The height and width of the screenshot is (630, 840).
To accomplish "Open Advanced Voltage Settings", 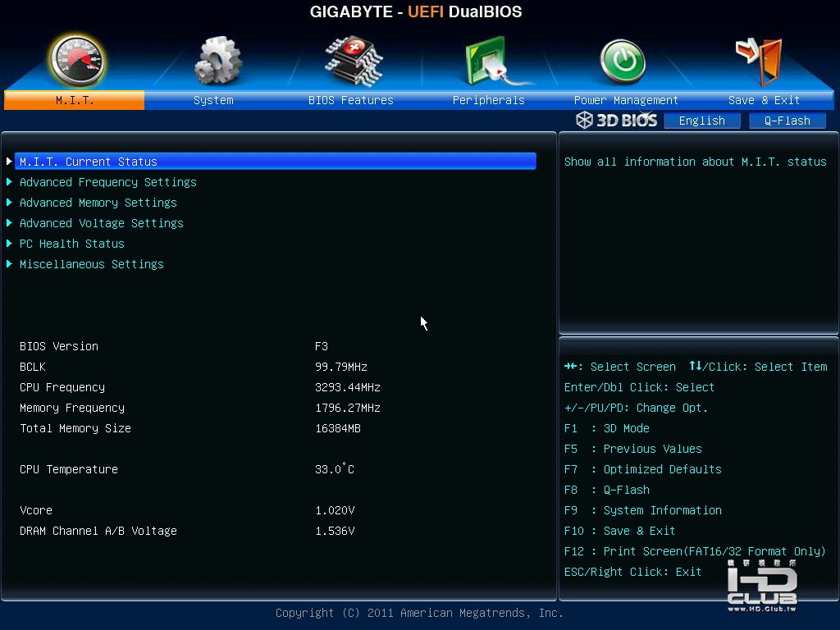I will [x=101, y=223].
